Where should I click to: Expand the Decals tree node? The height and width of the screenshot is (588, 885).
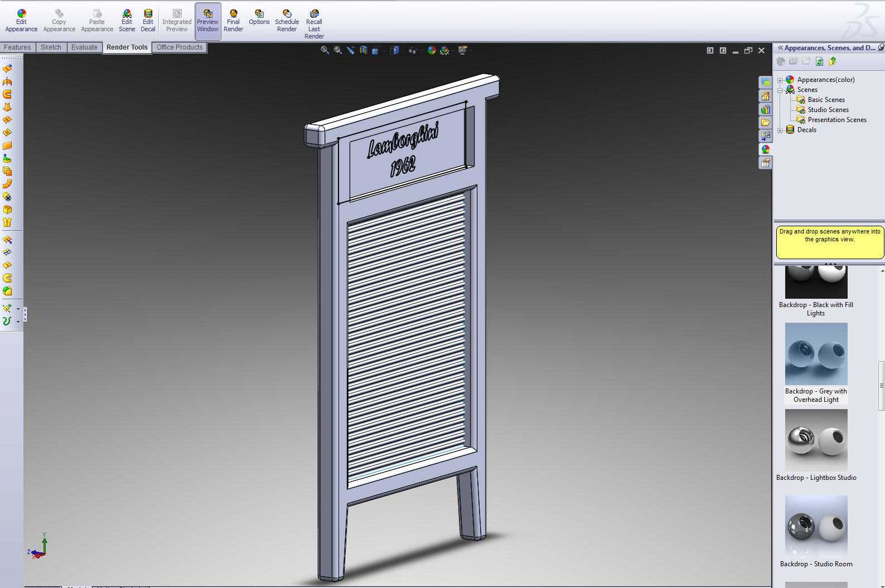(x=780, y=130)
